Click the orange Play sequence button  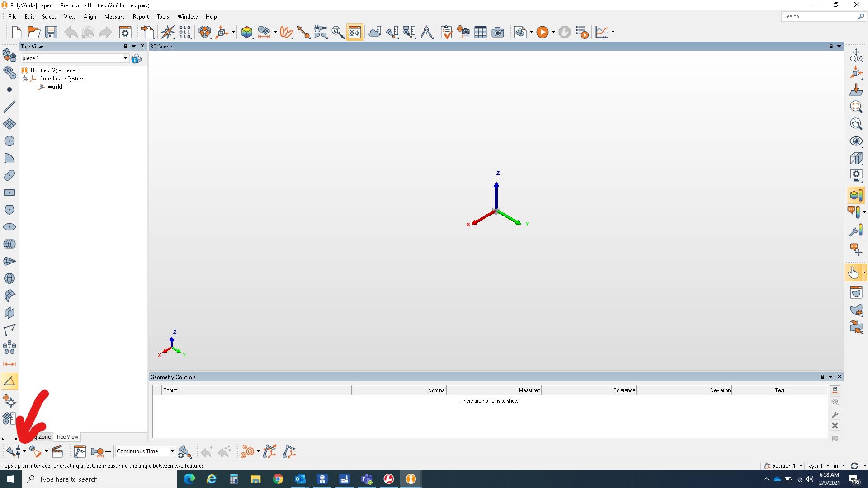542,32
